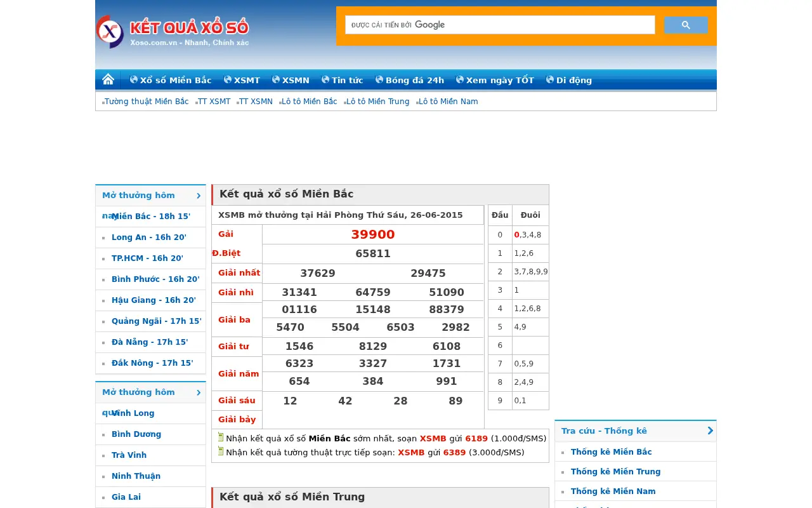Open the Lô tô Miền Nam link
This screenshot has height=508, width=812.
449,102
